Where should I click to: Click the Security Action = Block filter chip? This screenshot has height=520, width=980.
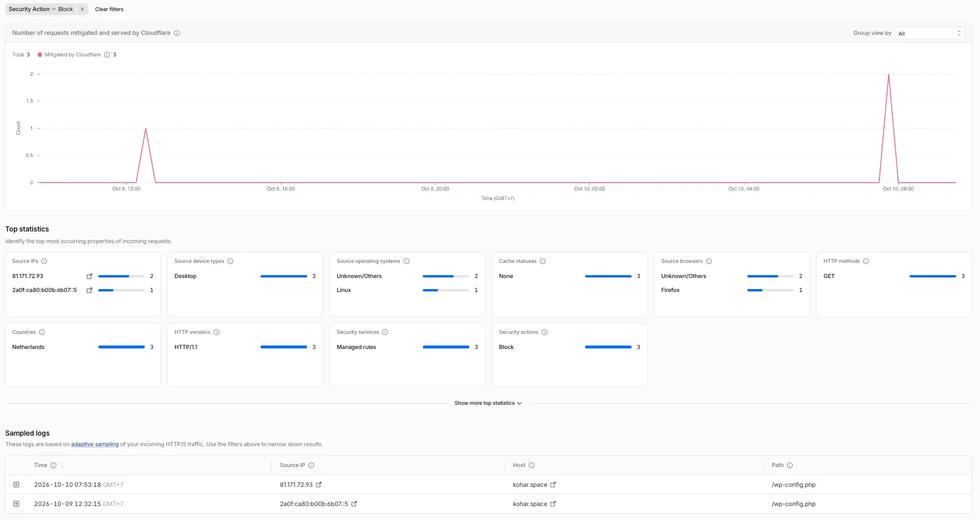coord(41,9)
